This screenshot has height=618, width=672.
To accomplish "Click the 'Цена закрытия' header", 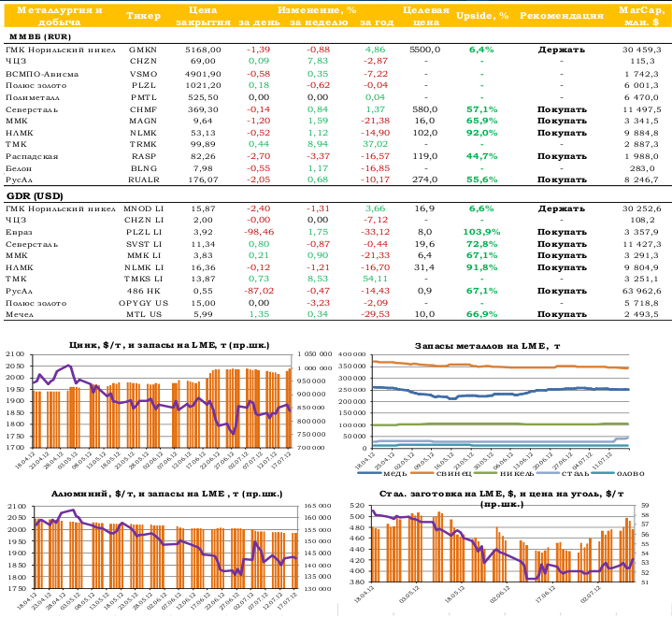I will point(203,16).
